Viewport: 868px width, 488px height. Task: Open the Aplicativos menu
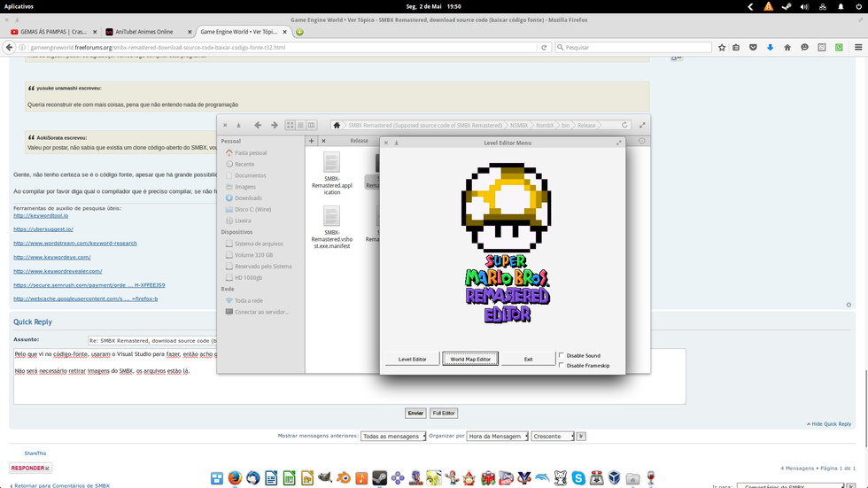(x=19, y=6)
